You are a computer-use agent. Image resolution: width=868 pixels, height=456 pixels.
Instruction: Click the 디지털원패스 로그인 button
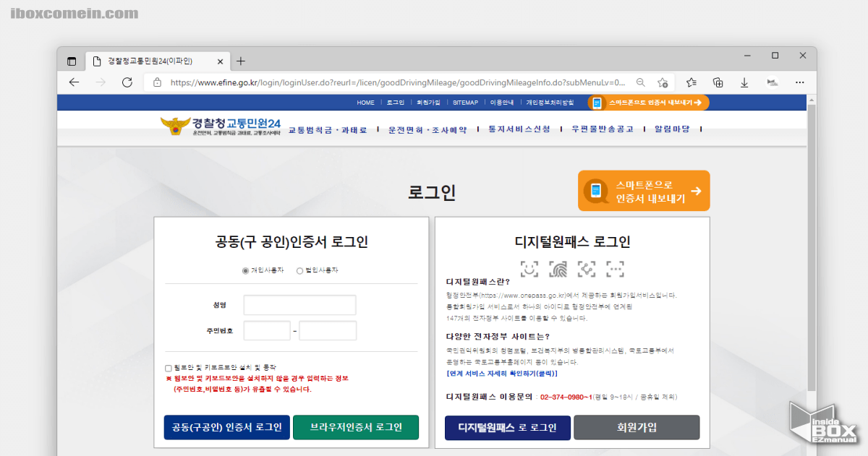[507, 427]
